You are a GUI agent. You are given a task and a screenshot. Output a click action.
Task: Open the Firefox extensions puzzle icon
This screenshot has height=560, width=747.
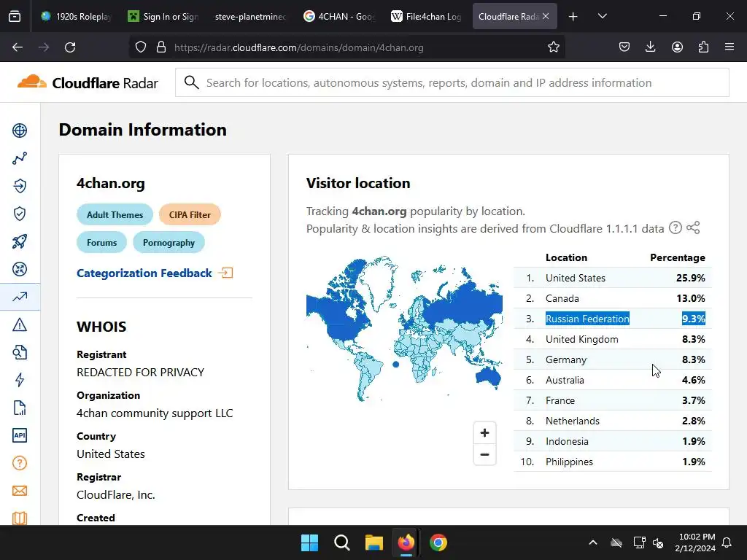703,47
